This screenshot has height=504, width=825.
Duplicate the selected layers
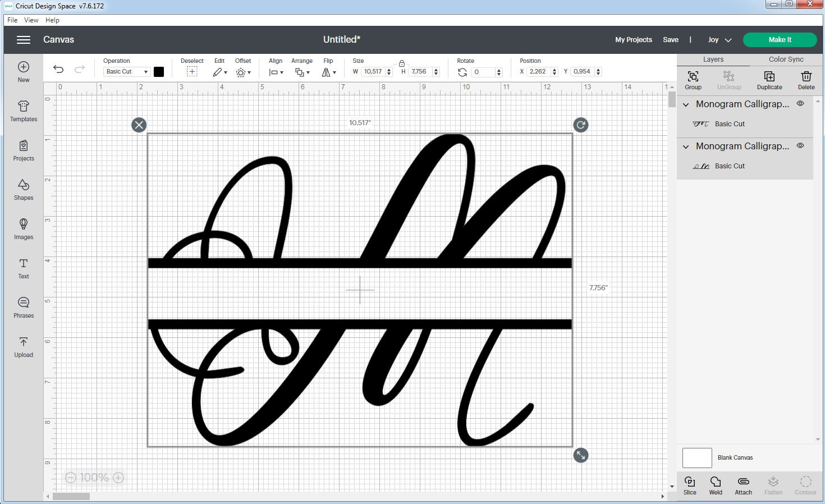pos(769,79)
